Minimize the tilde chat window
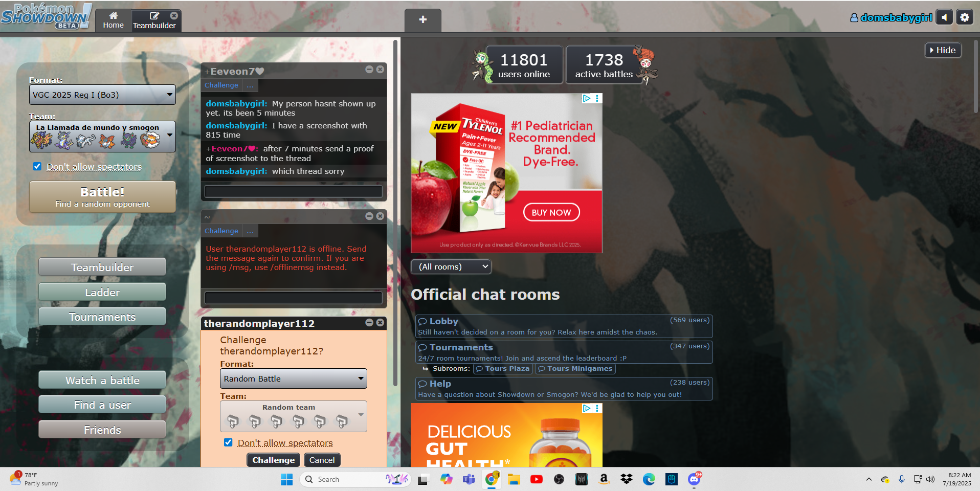This screenshot has height=491, width=980. [x=369, y=216]
